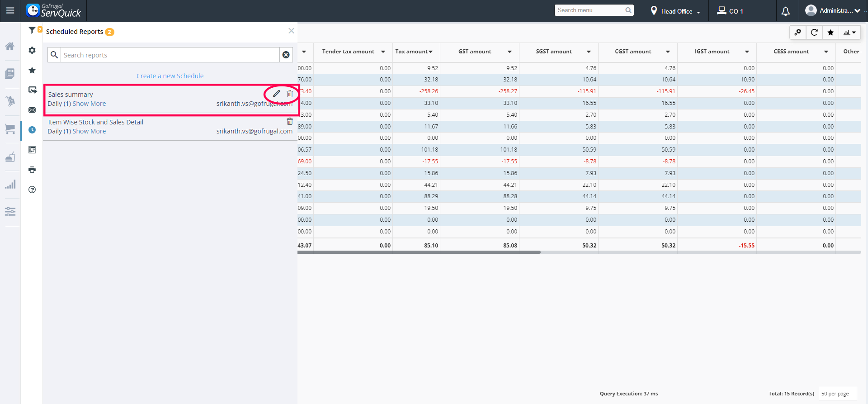The image size is (868, 404).
Task: Open the Tender tax amount column menu
Action: coord(383,52)
